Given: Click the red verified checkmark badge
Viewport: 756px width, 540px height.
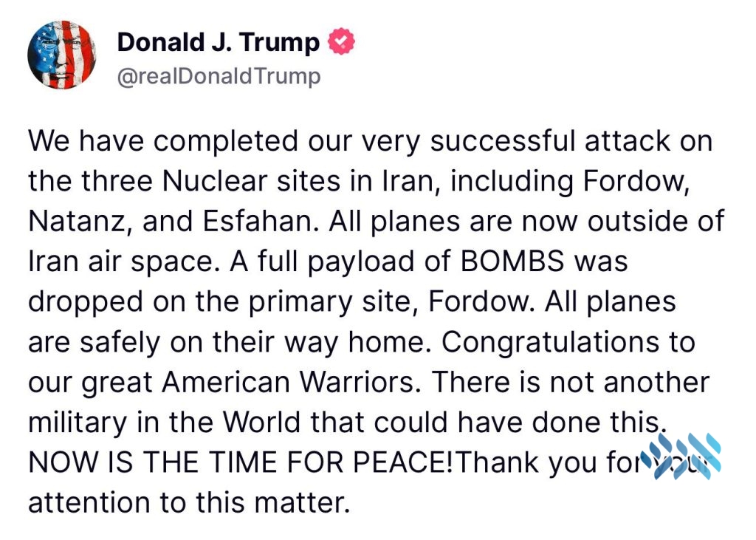Looking at the screenshot, I should (341, 41).
